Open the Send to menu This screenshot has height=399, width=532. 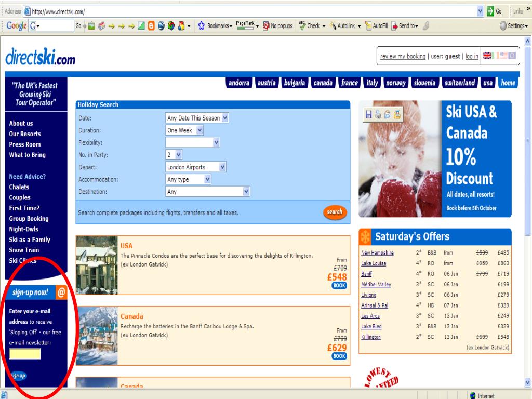point(405,26)
